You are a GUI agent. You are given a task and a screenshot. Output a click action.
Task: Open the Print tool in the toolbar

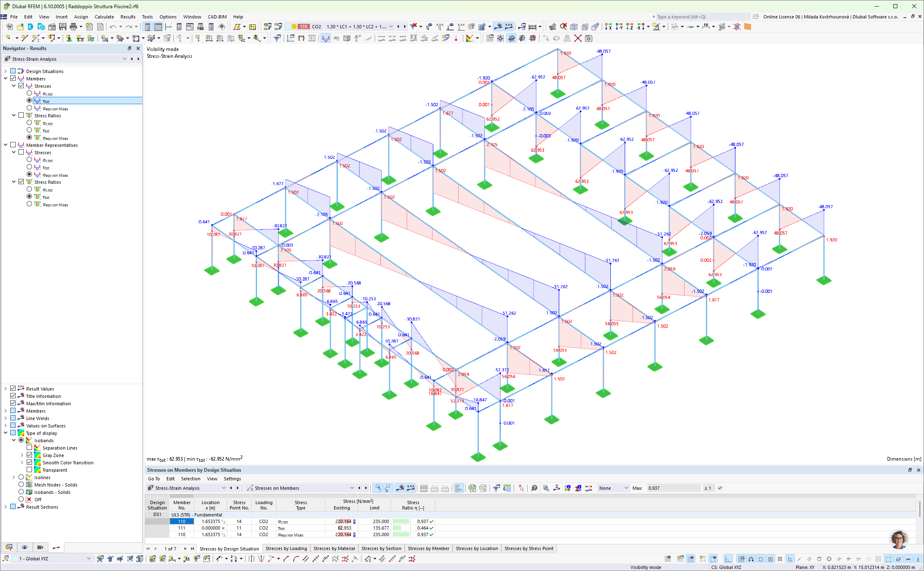point(73,27)
